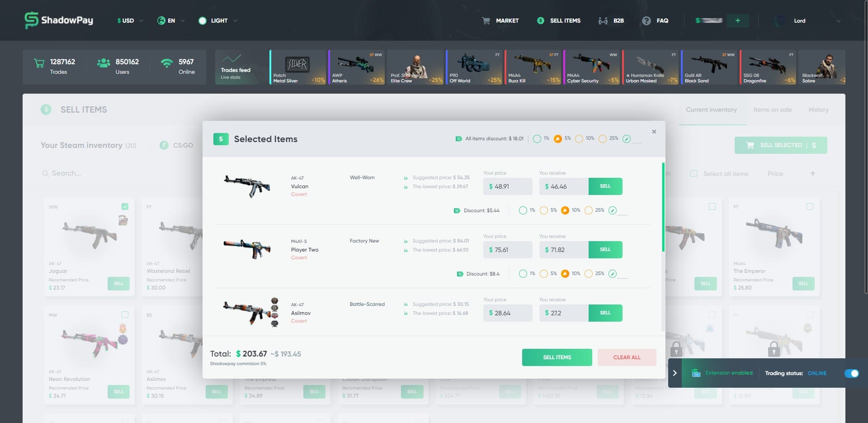Open the USD currency dropdown

[x=131, y=21]
